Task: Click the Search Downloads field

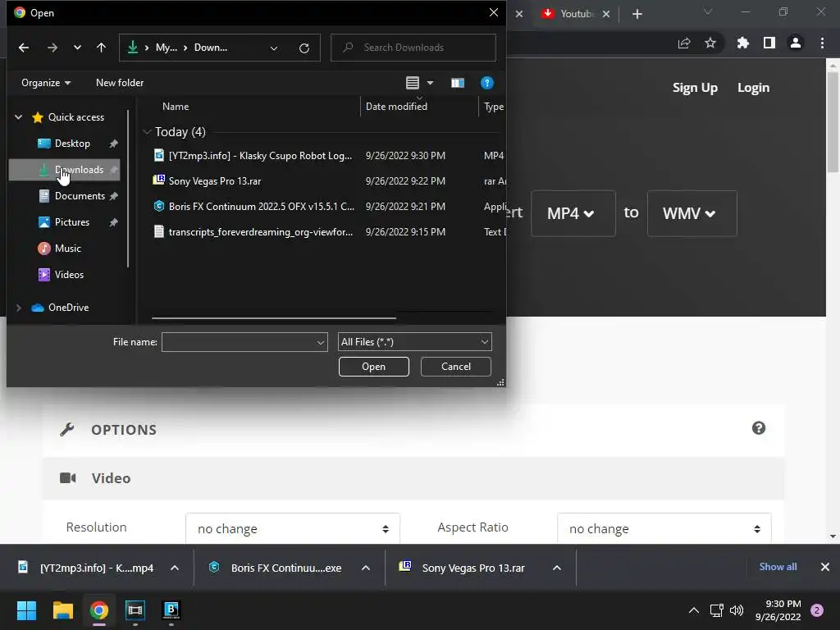Action: coord(413,48)
